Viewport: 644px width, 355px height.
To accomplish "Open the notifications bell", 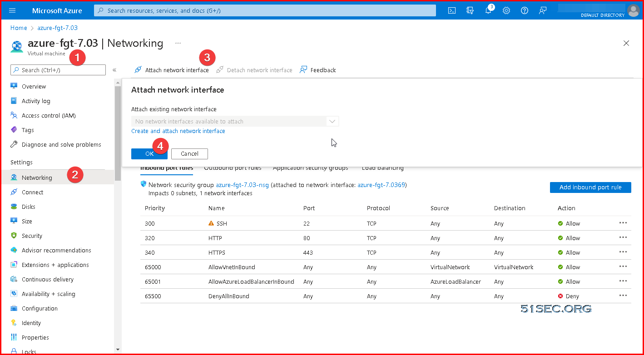I will pos(488,10).
